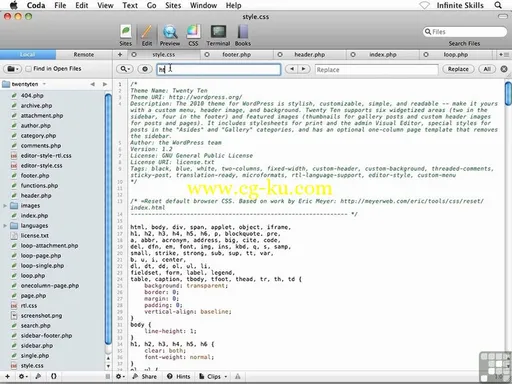
Task: Open style.css in the file list
Action: click(32, 366)
